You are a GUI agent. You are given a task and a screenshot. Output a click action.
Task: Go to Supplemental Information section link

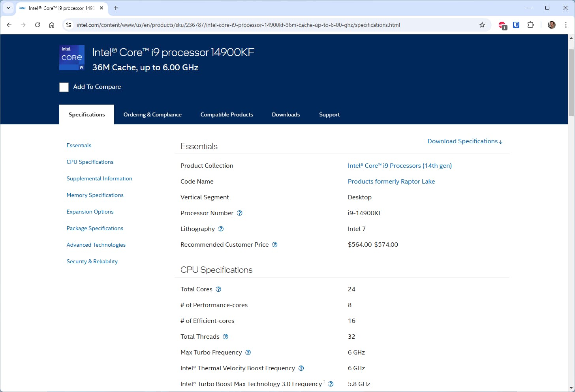[x=100, y=178]
